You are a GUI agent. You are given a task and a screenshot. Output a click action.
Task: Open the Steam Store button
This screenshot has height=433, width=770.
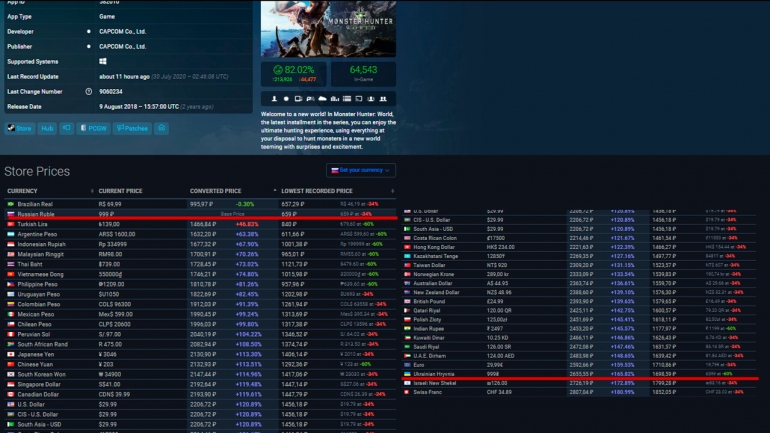[20, 129]
